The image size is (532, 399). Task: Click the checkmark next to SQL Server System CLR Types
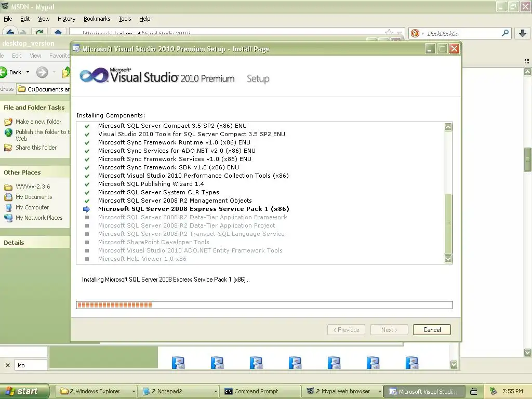[87, 192]
